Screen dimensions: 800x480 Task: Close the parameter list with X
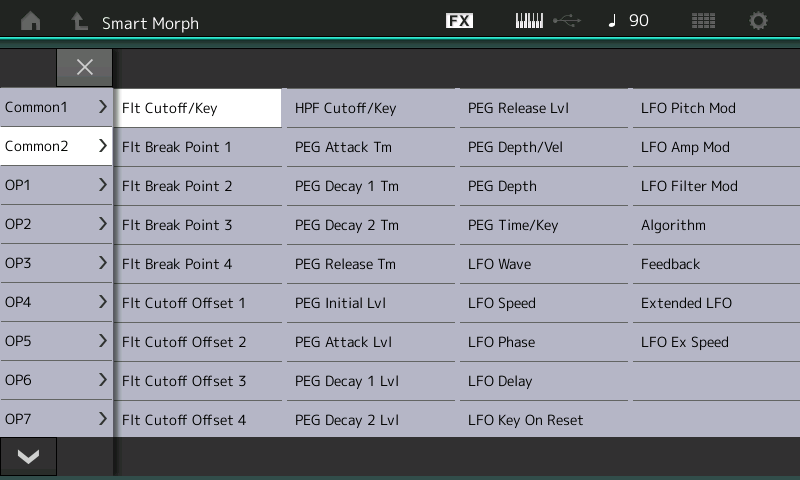[84, 67]
